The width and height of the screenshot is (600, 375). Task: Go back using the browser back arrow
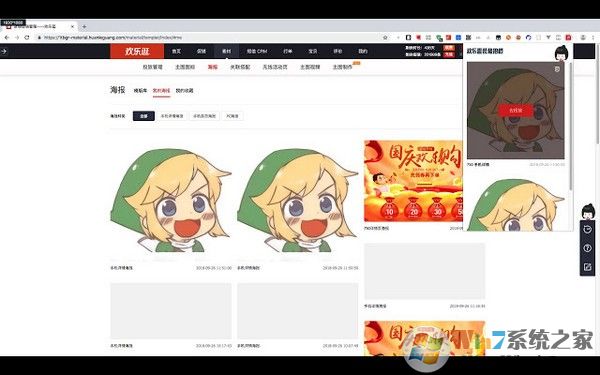click(x=7, y=38)
